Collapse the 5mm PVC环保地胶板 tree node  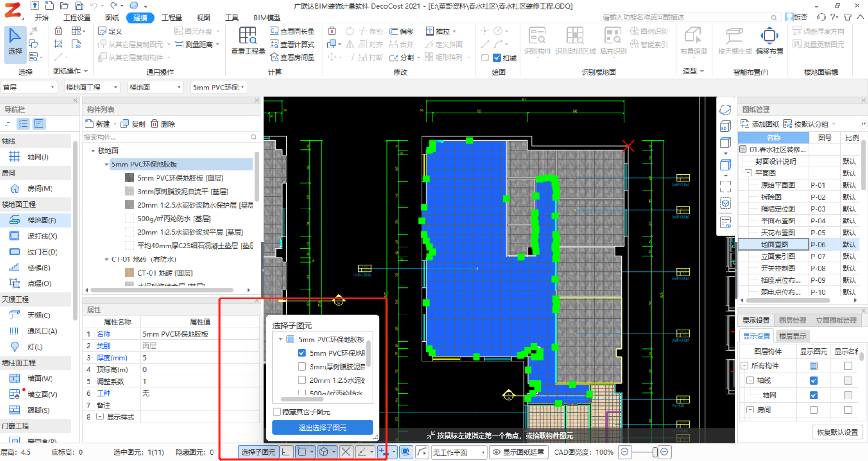coord(107,164)
